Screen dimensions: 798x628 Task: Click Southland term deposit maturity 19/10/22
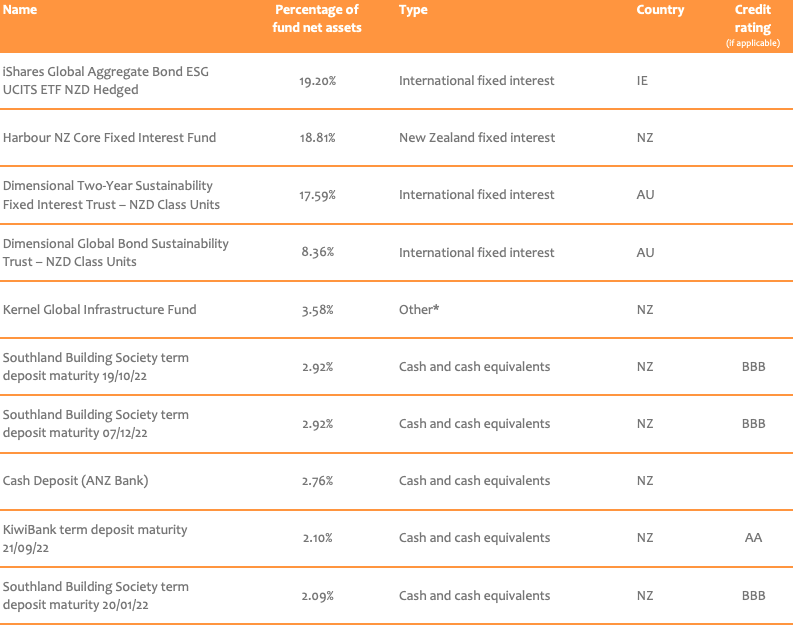point(96,366)
